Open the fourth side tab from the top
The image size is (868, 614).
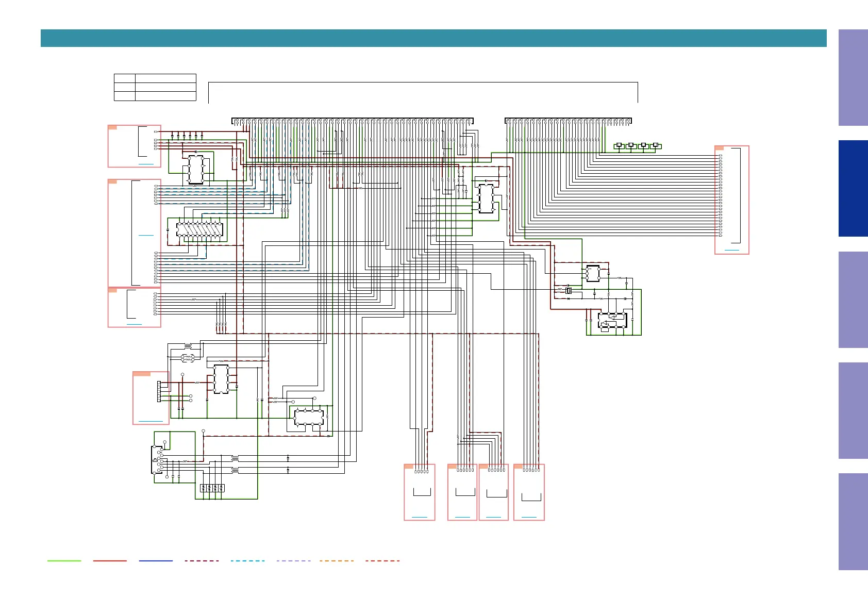[853, 410]
